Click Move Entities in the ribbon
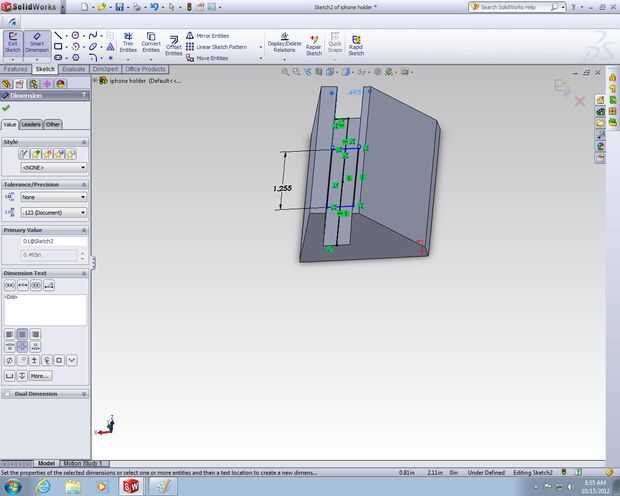 [x=207, y=58]
